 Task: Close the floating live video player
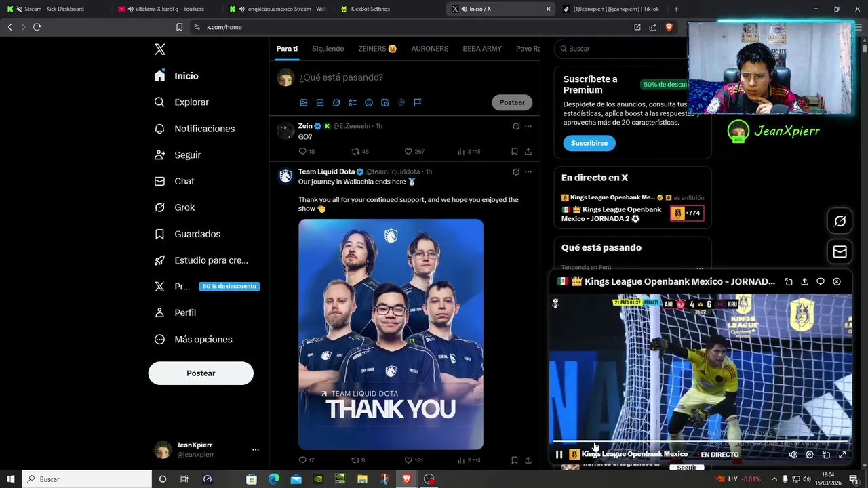(x=837, y=281)
